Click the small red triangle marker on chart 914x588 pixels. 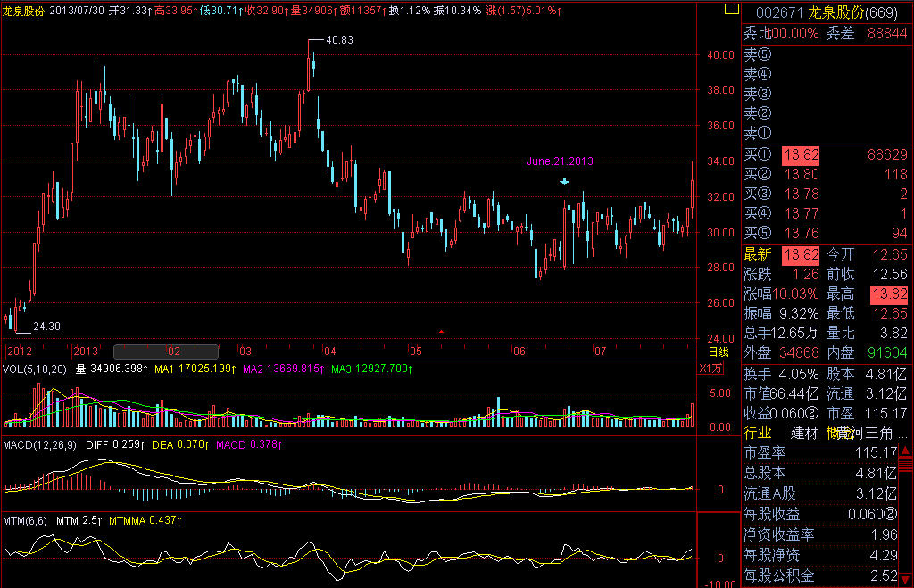coord(441,332)
